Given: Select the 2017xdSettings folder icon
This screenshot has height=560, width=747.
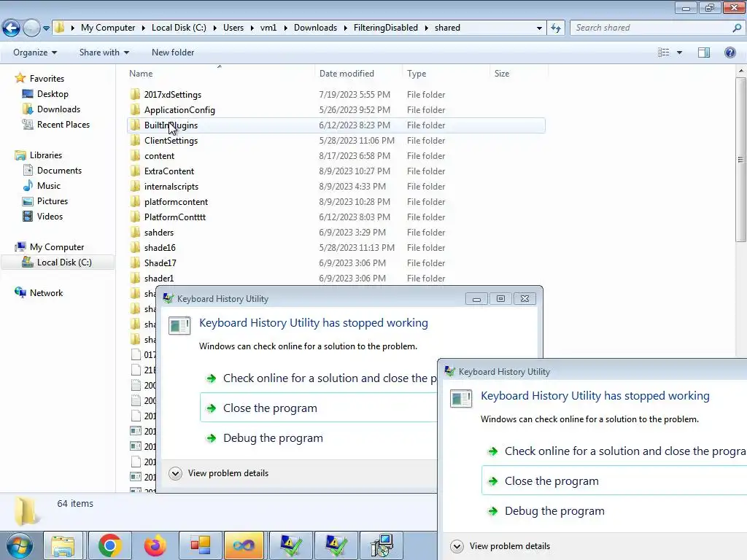Looking at the screenshot, I should click(135, 94).
